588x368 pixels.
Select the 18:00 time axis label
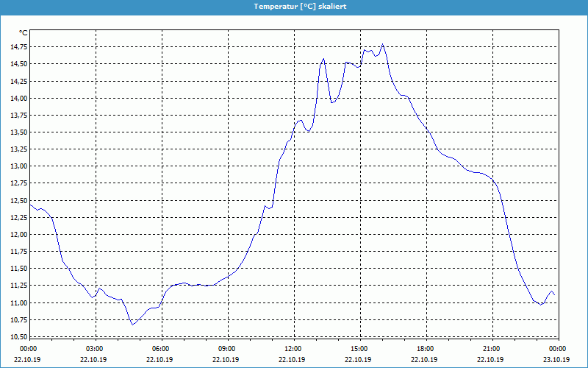[425, 349]
